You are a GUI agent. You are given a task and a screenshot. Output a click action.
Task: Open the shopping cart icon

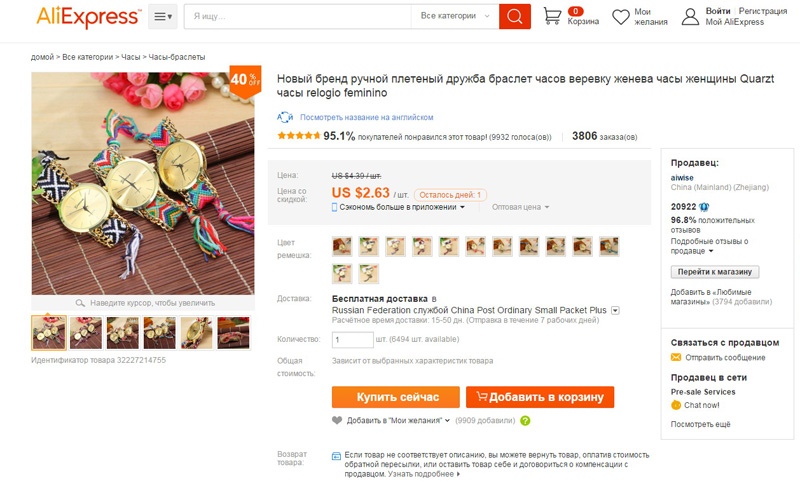(552, 16)
